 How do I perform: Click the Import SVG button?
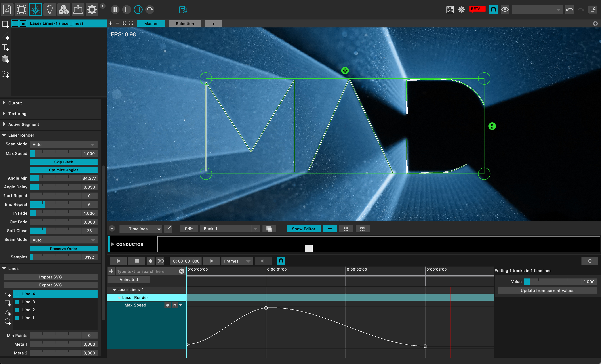tap(51, 277)
